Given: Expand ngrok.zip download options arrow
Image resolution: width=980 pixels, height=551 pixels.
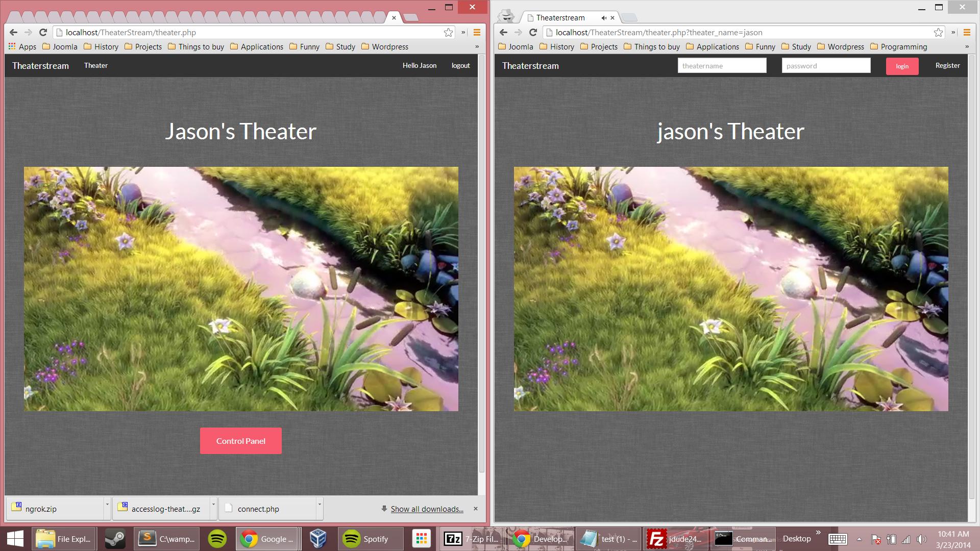Looking at the screenshot, I should point(107,505).
